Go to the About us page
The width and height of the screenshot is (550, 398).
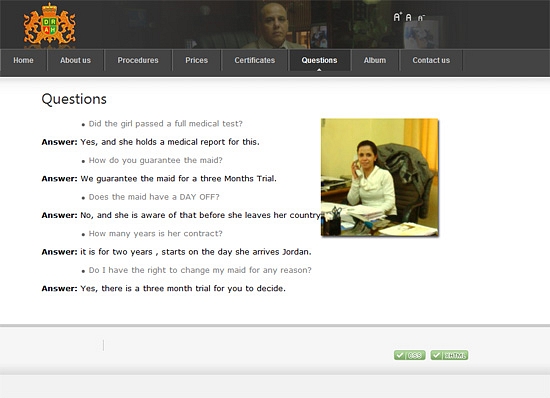(75, 60)
